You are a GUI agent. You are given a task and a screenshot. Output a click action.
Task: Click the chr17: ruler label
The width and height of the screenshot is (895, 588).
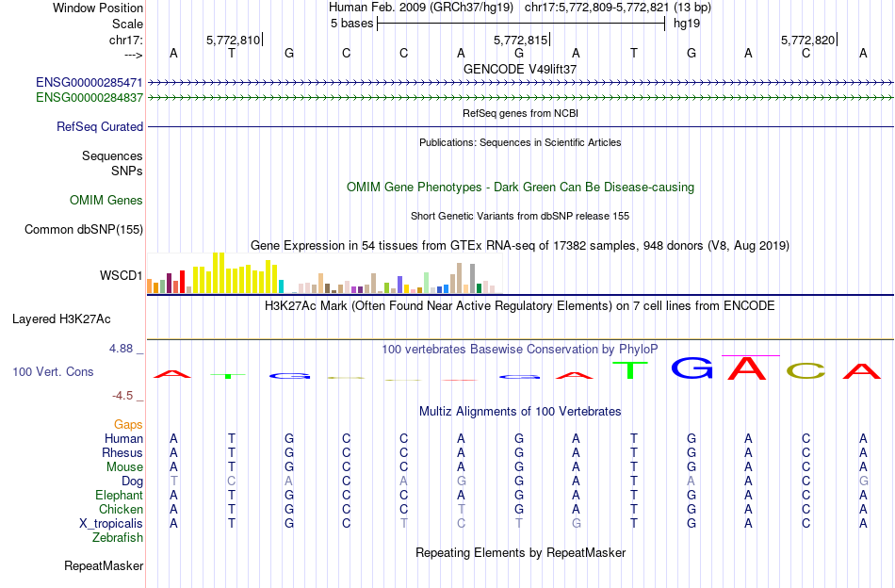click(x=126, y=40)
